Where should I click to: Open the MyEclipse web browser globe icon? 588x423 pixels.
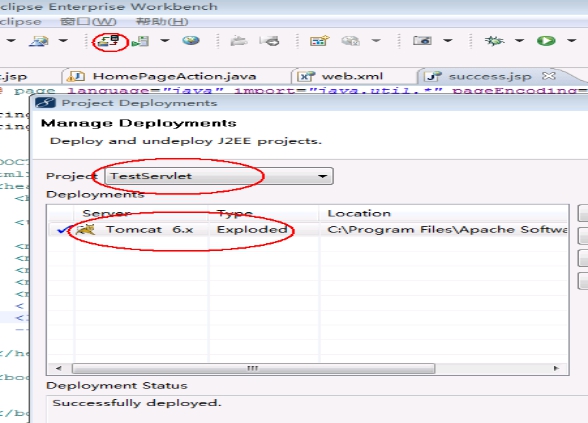[191, 40]
